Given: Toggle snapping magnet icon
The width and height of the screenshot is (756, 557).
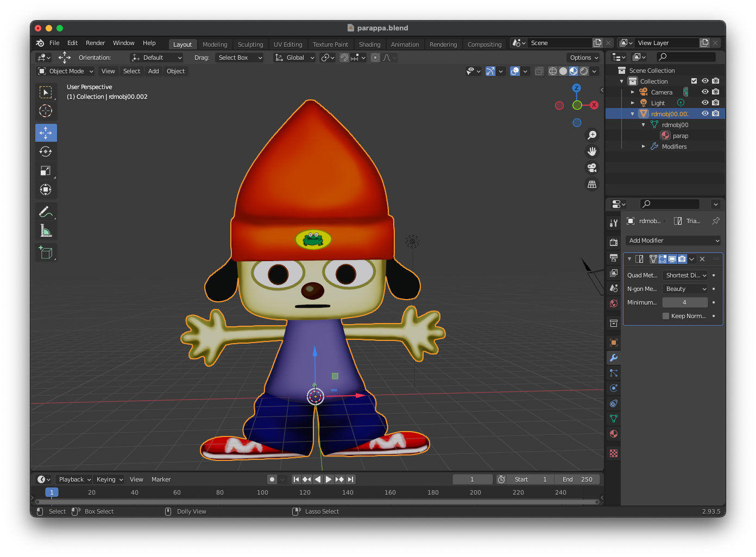Looking at the screenshot, I should [344, 58].
